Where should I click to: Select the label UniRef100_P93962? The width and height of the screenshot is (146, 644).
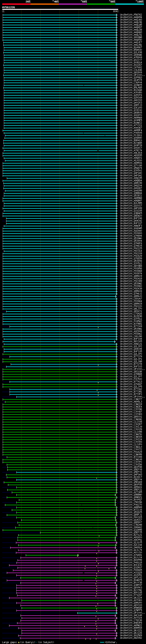coord(131,334)
